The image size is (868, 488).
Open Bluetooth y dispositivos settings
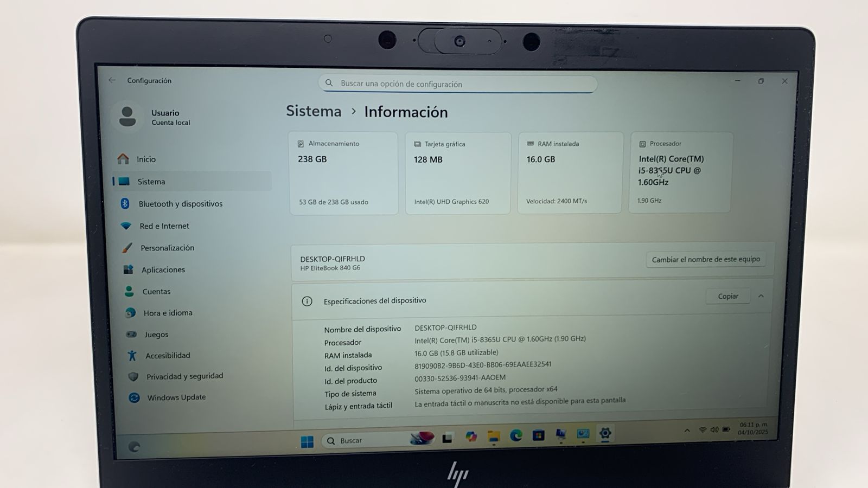180,204
